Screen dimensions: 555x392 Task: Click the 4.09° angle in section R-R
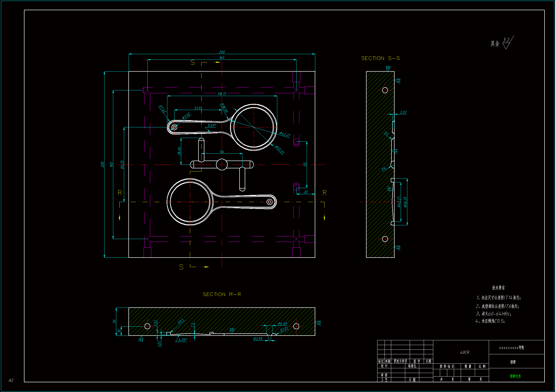[x=183, y=340]
